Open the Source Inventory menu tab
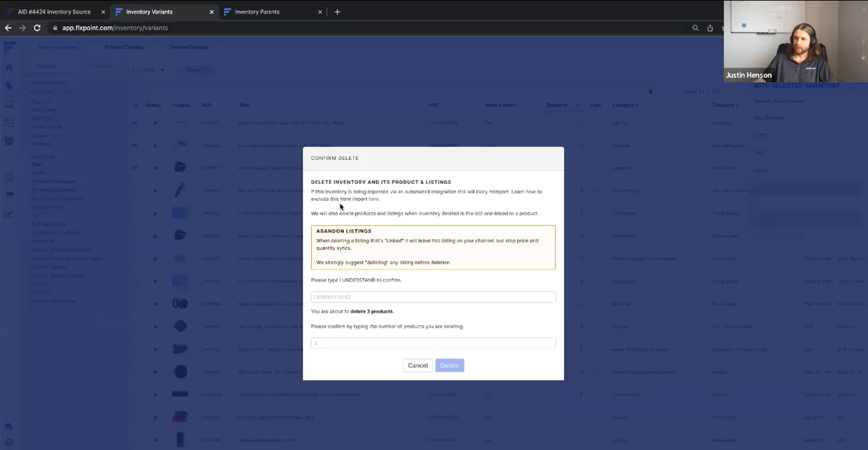868x450 pixels. coord(58,47)
